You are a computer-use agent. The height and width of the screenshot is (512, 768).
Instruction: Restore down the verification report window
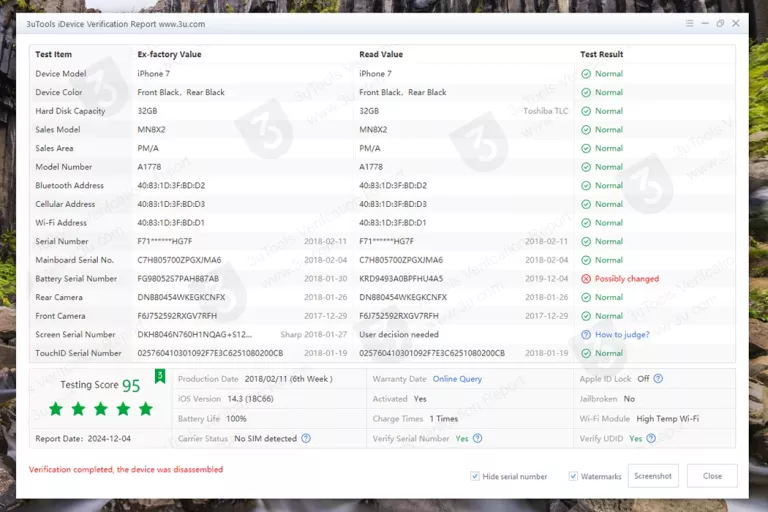coord(720,23)
